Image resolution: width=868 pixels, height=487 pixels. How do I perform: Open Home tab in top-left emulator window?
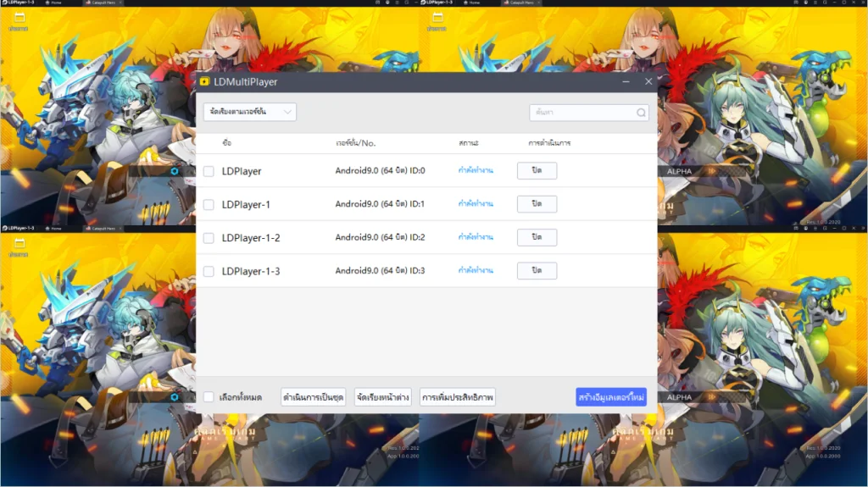pyautogui.click(x=54, y=3)
